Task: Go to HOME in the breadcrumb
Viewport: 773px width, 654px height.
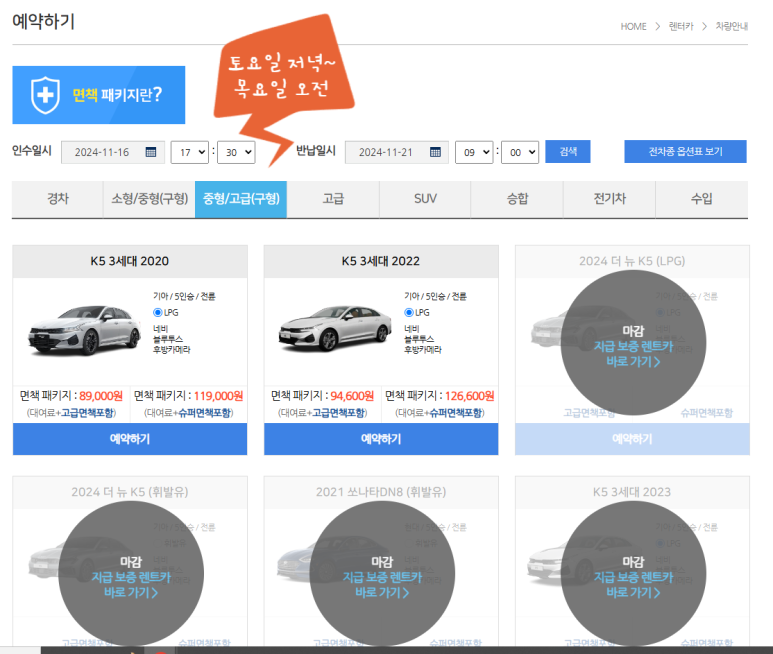Action: (x=633, y=27)
